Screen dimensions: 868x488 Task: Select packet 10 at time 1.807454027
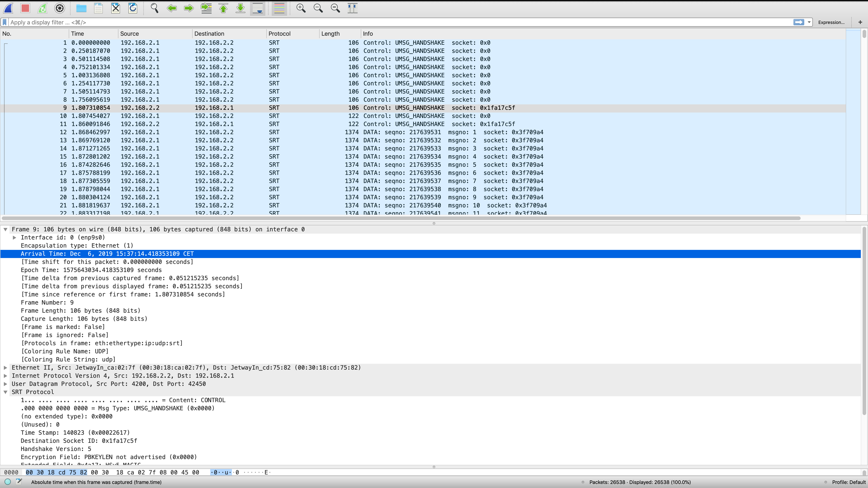(x=423, y=116)
